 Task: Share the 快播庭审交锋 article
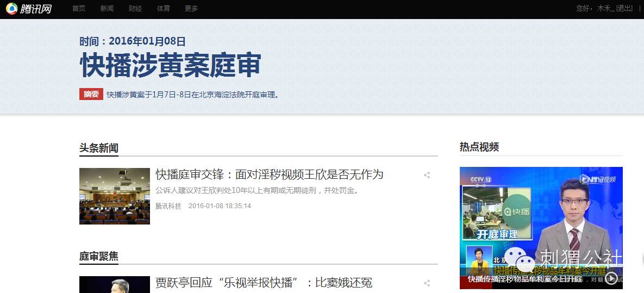[x=427, y=175]
